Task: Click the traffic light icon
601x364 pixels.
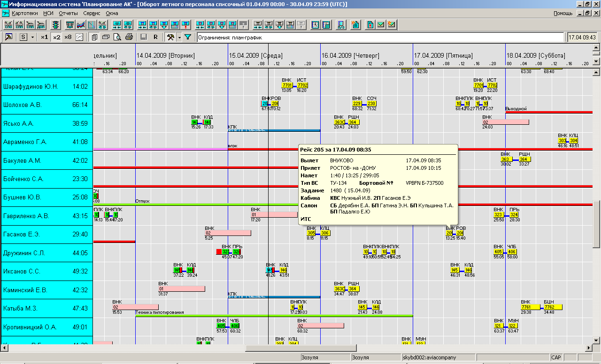Action: click(55, 24)
